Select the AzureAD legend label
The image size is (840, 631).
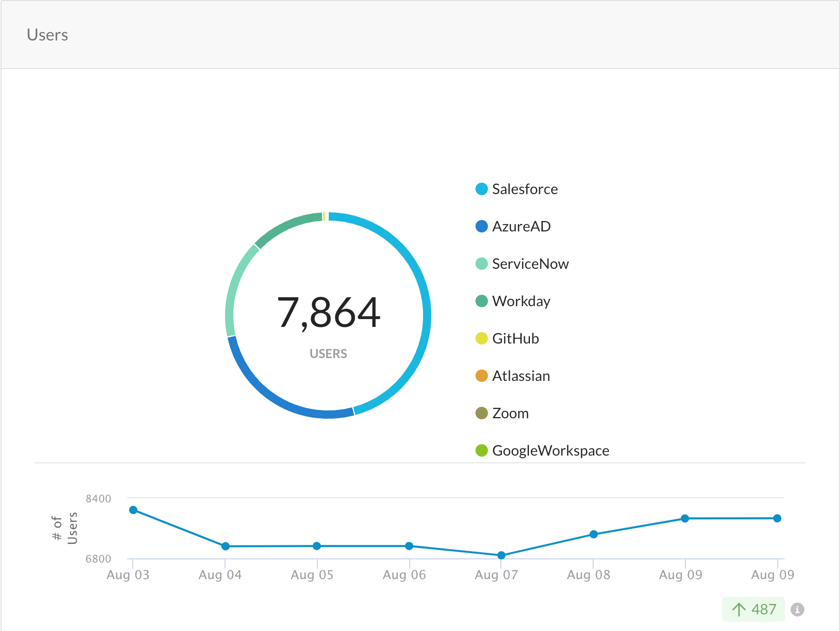coord(521,226)
